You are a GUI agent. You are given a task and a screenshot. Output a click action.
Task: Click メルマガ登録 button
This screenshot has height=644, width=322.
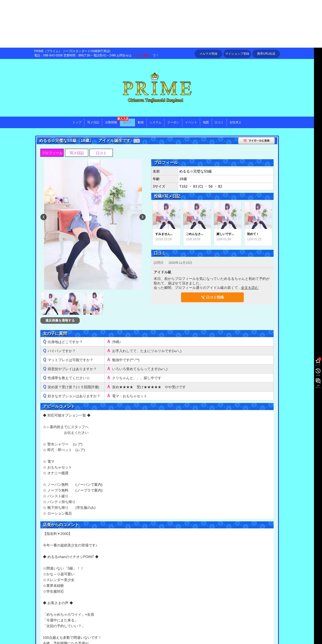tap(208, 54)
